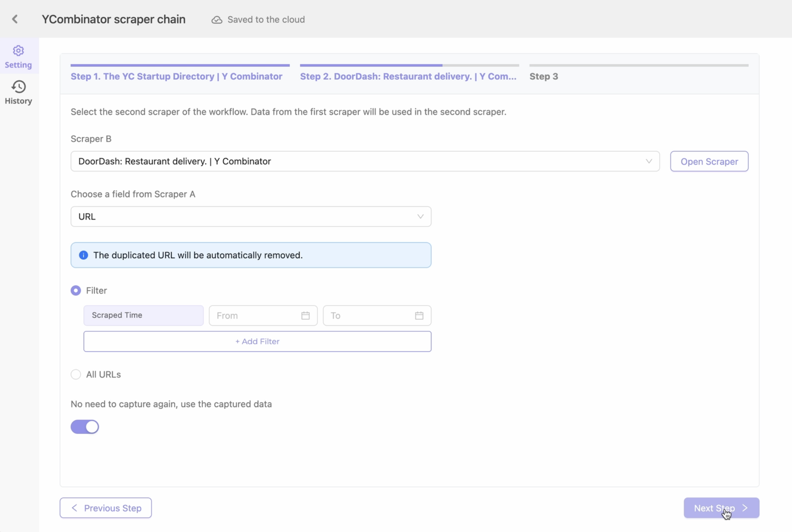Screen dimensions: 792x532
Task: Open the To date calendar icon
Action: click(419, 315)
